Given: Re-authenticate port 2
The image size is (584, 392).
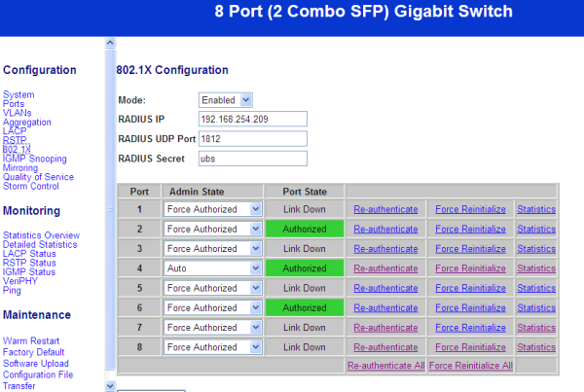Looking at the screenshot, I should click(x=385, y=229).
